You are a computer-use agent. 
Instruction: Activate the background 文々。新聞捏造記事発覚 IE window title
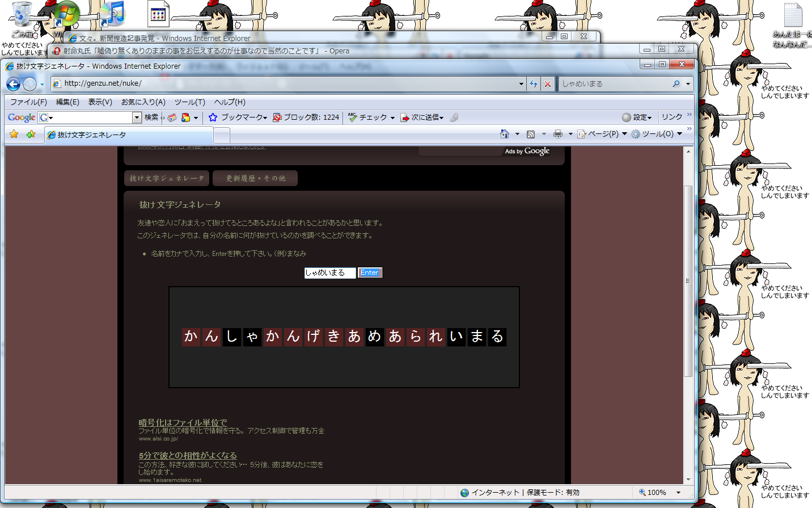click(164, 39)
